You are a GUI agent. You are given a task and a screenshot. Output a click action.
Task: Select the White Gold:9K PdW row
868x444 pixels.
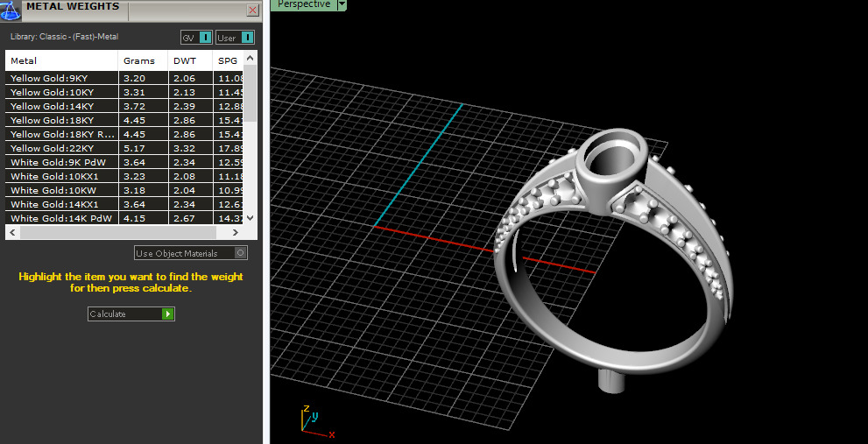point(124,162)
